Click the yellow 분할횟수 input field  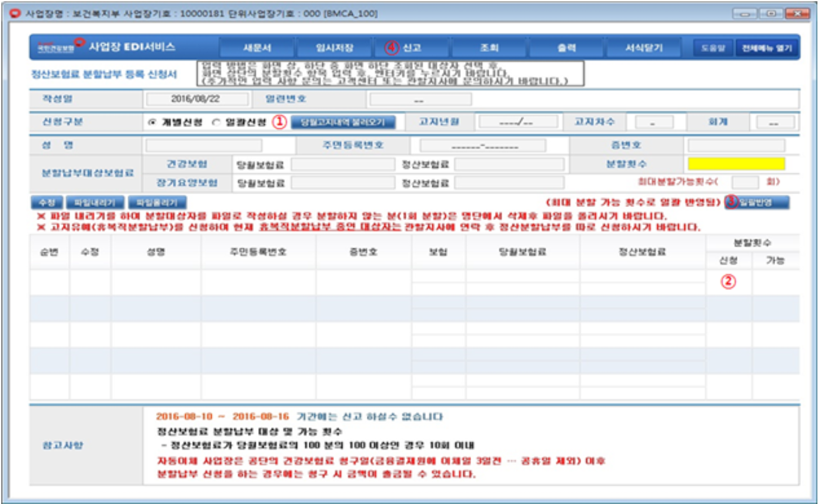coord(736,163)
